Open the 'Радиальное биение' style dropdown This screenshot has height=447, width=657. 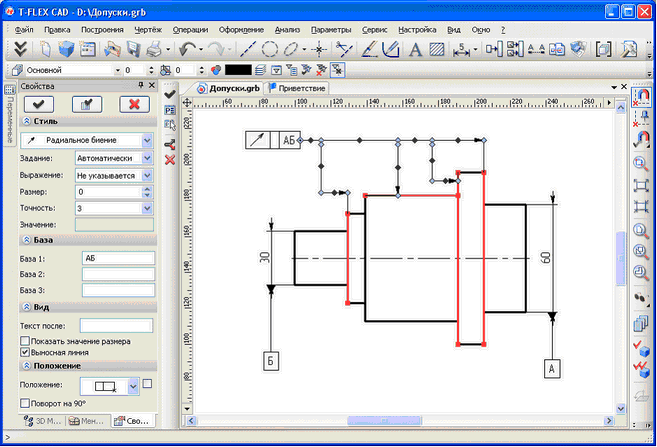(147, 140)
